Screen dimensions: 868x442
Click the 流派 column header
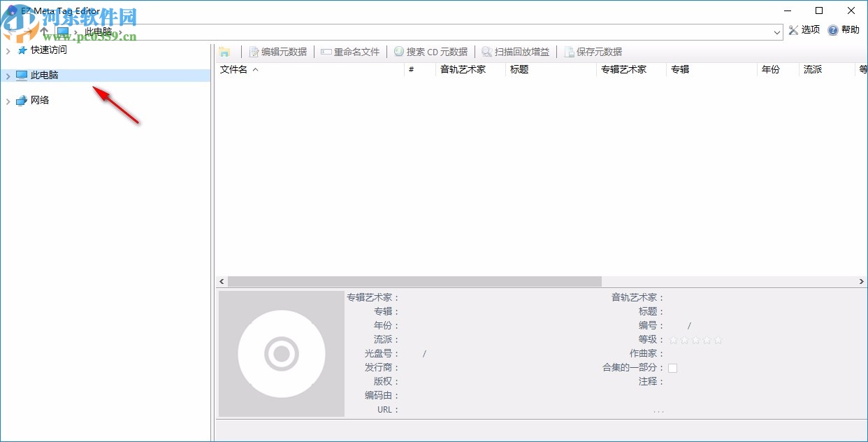click(812, 69)
